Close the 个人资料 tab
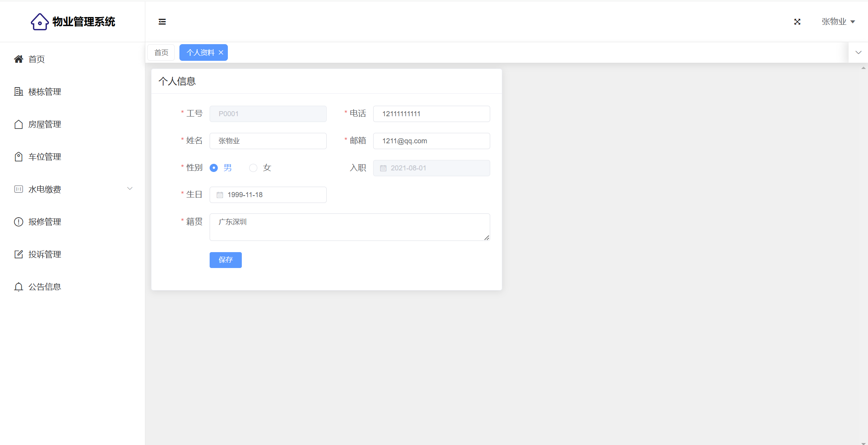Image resolution: width=868 pixels, height=445 pixels. (x=221, y=52)
